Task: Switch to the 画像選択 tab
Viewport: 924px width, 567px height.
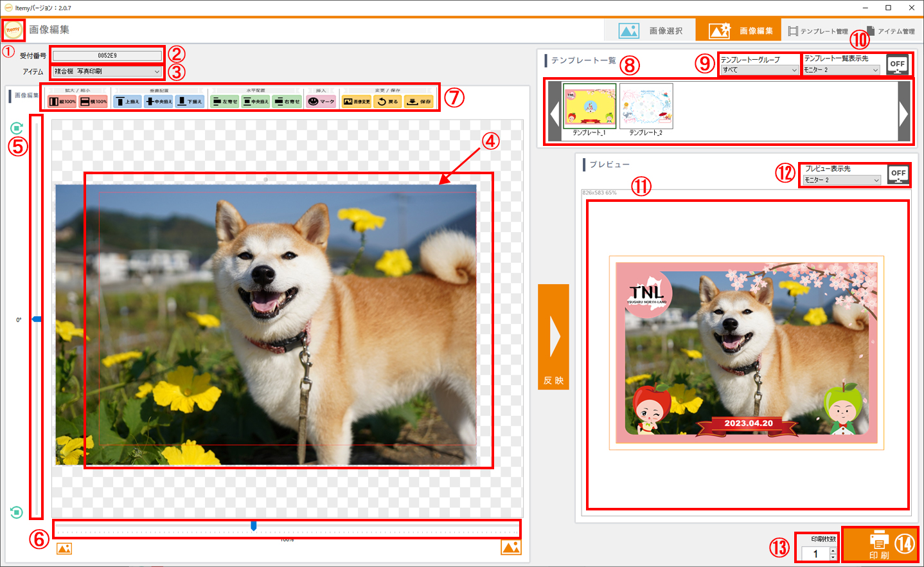Action: point(650,30)
